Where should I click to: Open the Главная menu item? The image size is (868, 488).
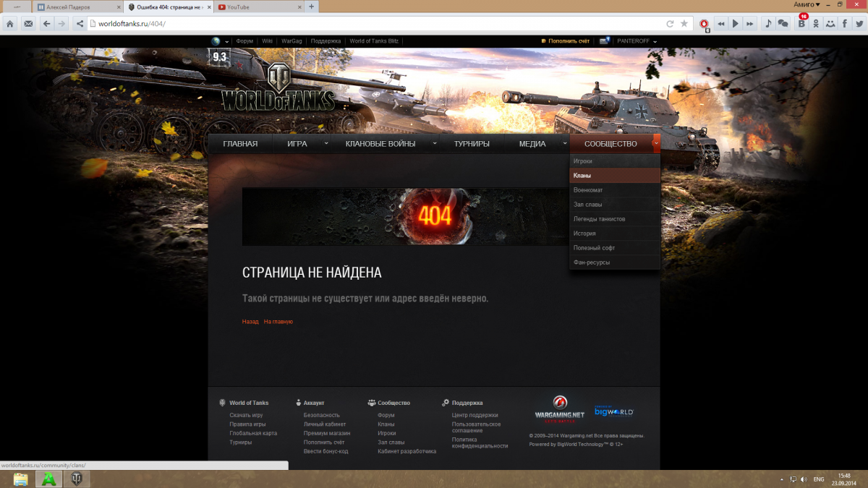240,144
